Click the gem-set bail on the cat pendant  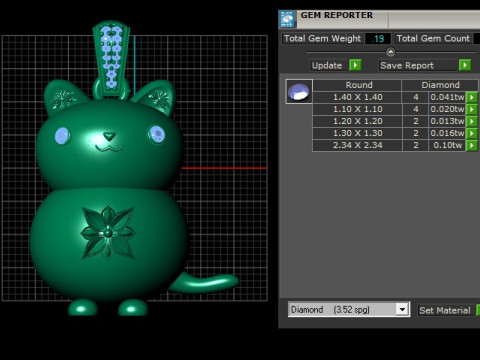[111, 58]
